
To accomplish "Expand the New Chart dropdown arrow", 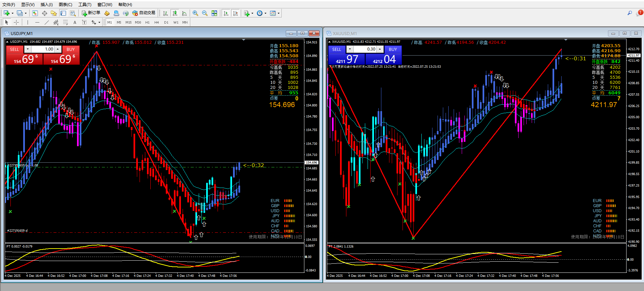I will point(12,13).
